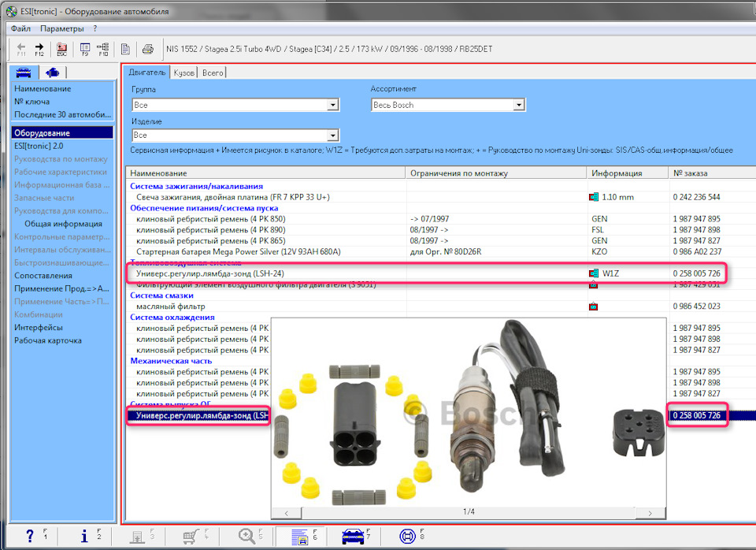Select Сопоставления in left sidebar

[43, 276]
